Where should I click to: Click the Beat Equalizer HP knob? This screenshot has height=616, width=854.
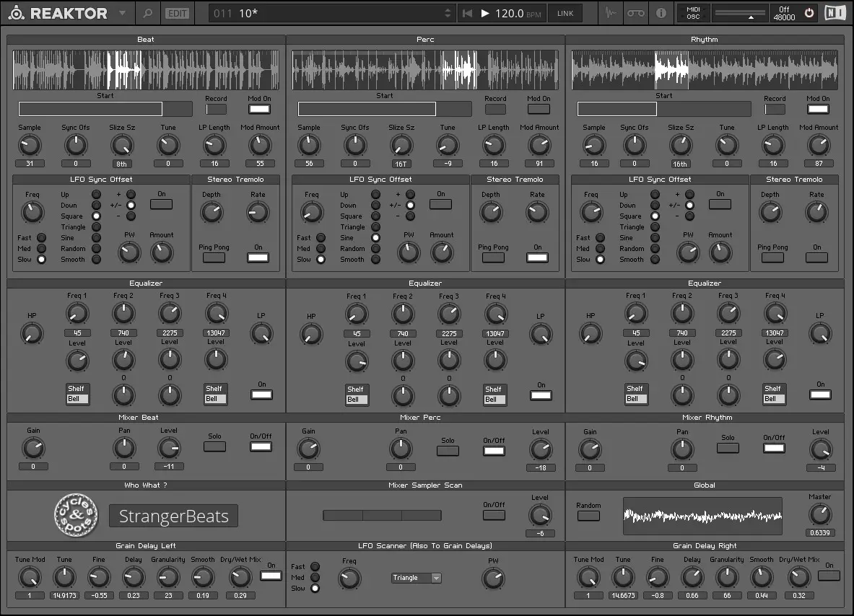32,333
